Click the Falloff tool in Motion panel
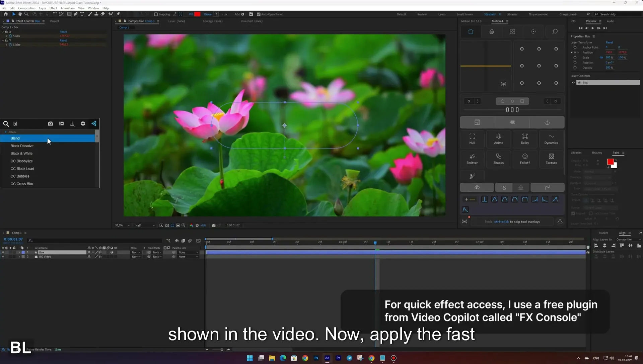The height and width of the screenshot is (364, 643). [x=525, y=159]
